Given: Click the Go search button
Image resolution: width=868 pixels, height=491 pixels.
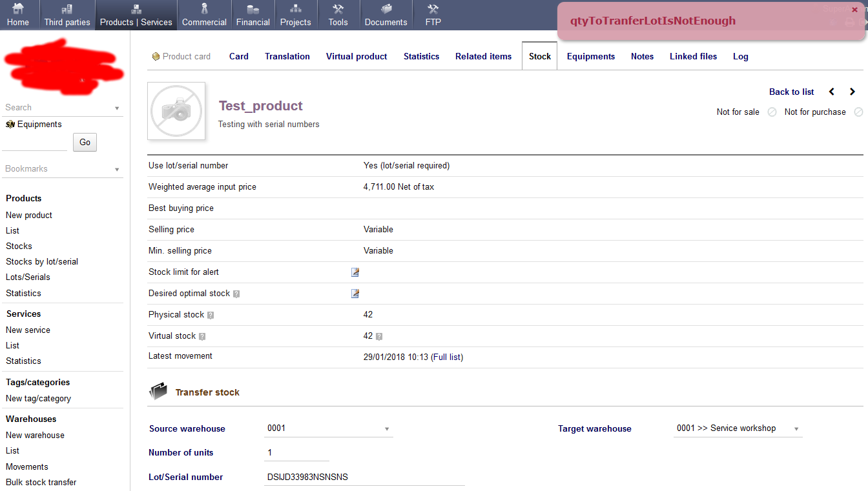Looking at the screenshot, I should pyautogui.click(x=85, y=143).
